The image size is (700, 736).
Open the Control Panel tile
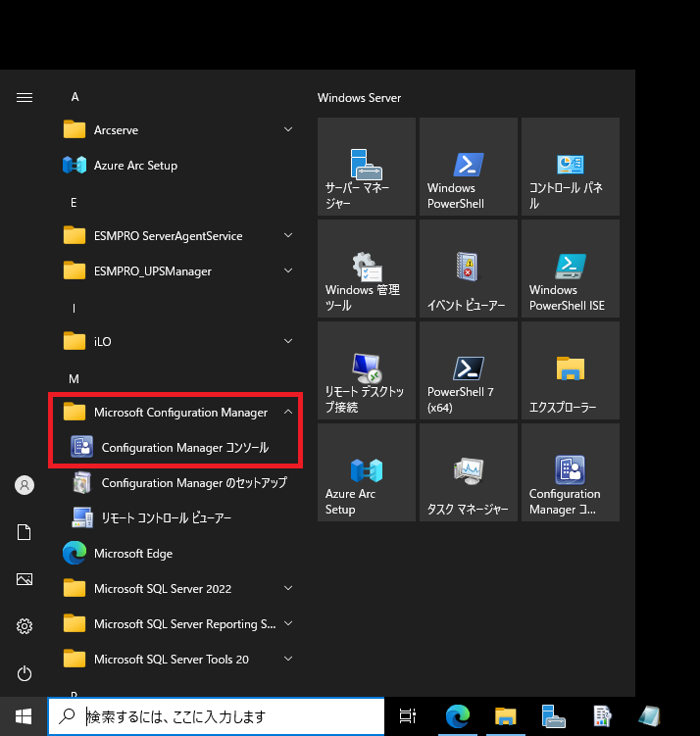click(569, 167)
